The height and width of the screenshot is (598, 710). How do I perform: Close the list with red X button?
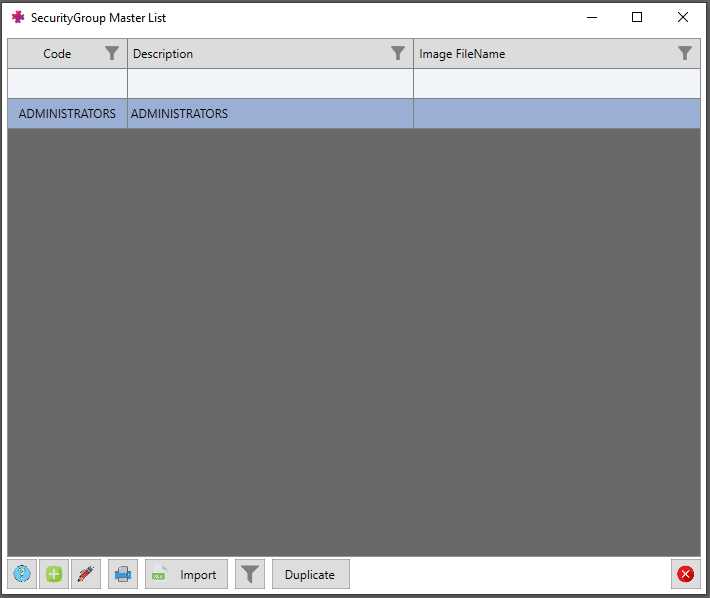pyautogui.click(x=686, y=574)
